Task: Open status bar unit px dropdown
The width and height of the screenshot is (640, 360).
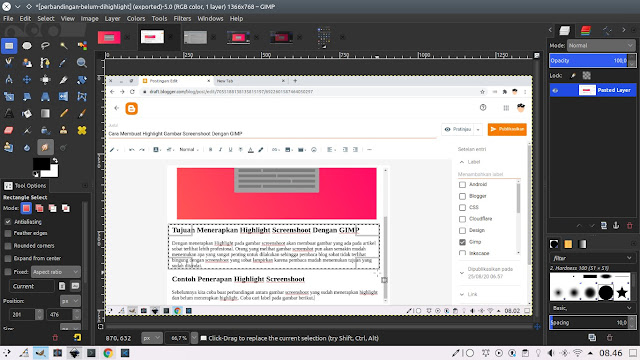Action: pos(151,338)
